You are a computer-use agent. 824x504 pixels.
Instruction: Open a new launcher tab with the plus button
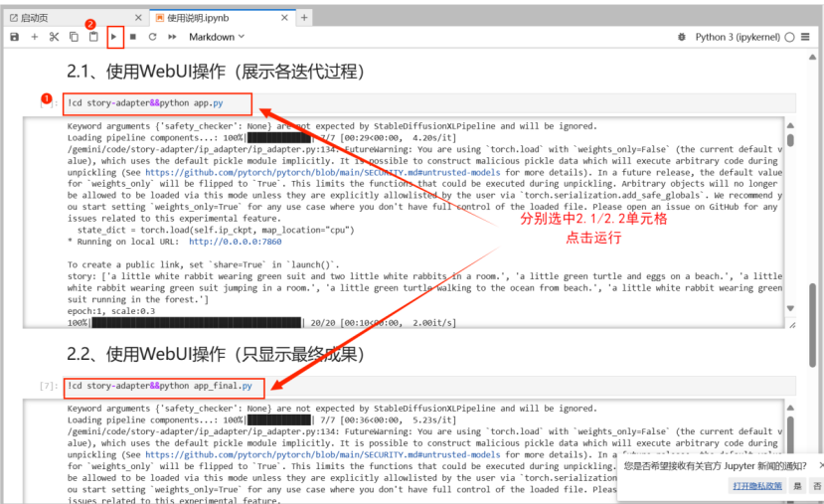(x=304, y=18)
